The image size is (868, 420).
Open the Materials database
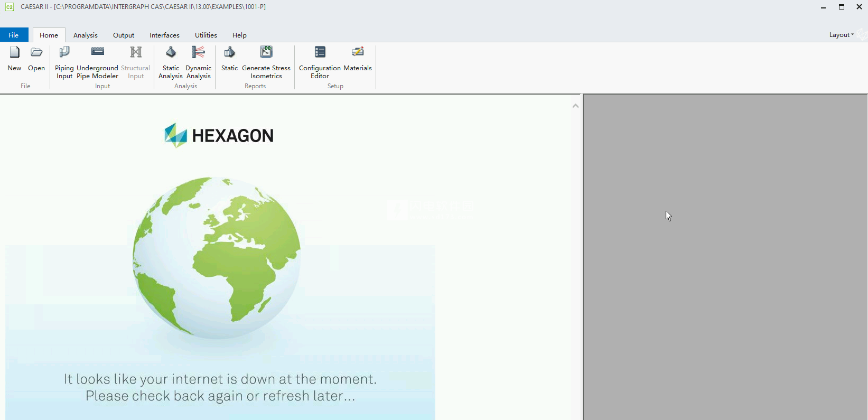click(358, 59)
